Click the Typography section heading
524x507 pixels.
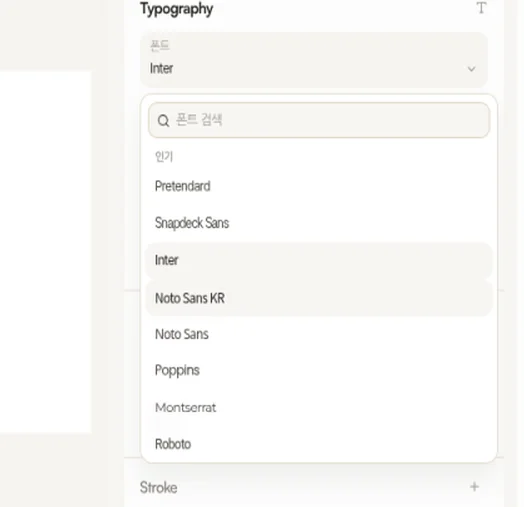point(176,9)
